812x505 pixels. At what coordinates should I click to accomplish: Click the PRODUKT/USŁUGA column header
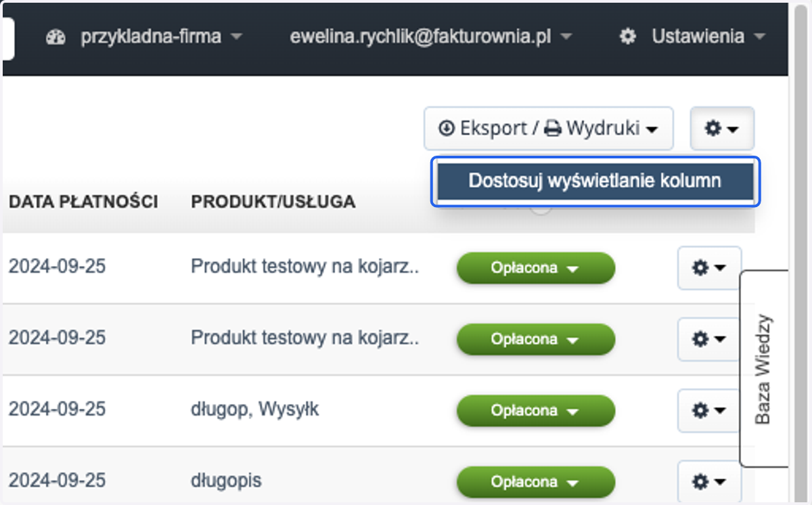(273, 202)
